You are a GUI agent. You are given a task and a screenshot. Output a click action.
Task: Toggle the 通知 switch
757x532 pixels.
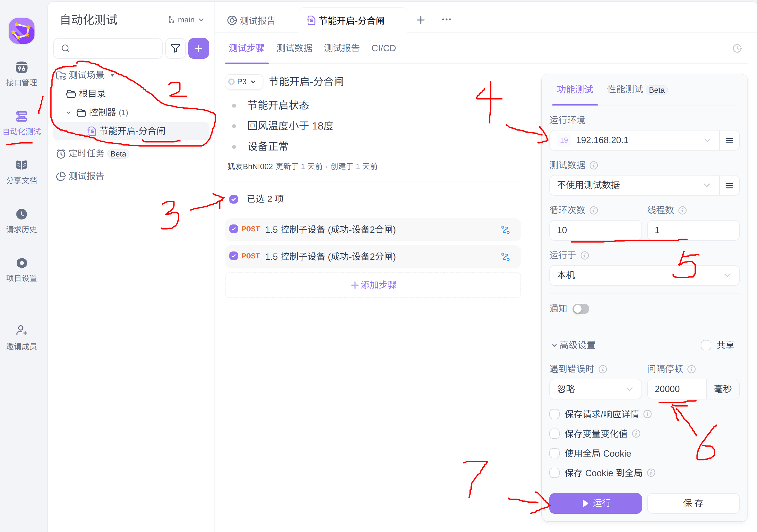580,309
